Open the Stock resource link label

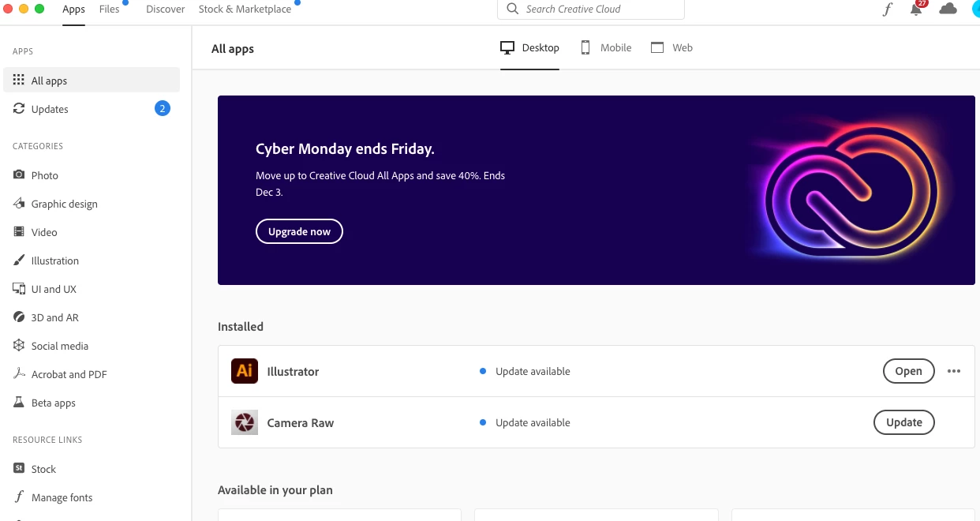(x=43, y=469)
